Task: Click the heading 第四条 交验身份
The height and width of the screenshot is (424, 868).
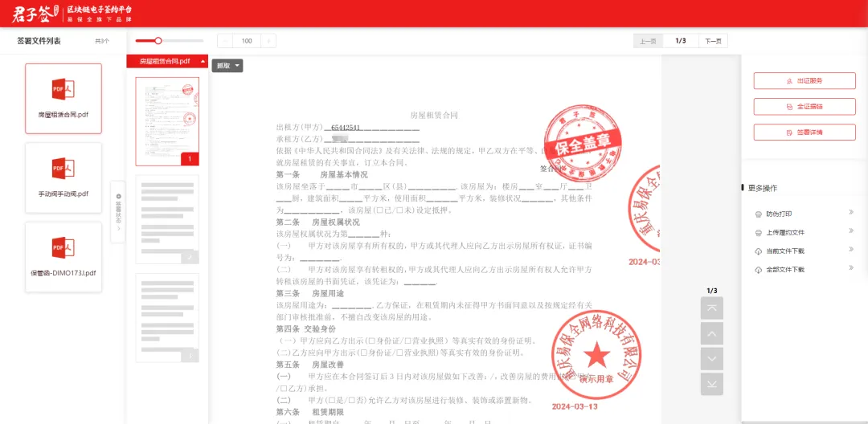Action: tap(306, 328)
